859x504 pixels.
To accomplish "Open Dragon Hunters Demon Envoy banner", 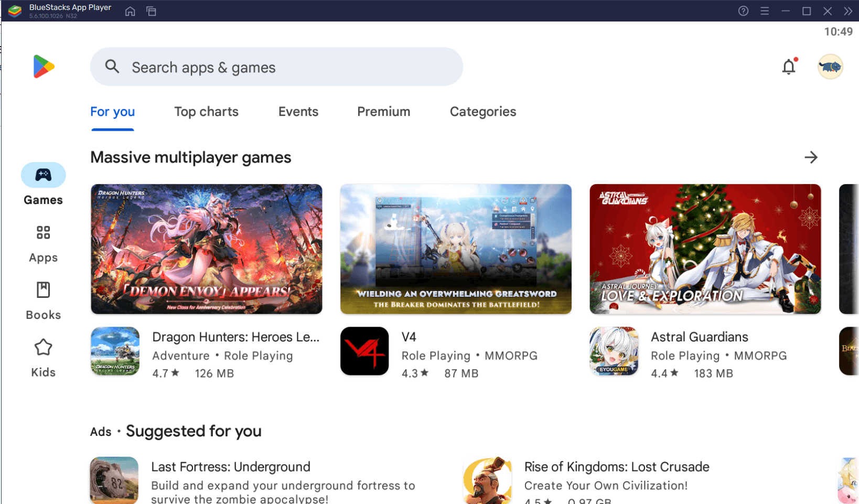I will click(x=207, y=249).
